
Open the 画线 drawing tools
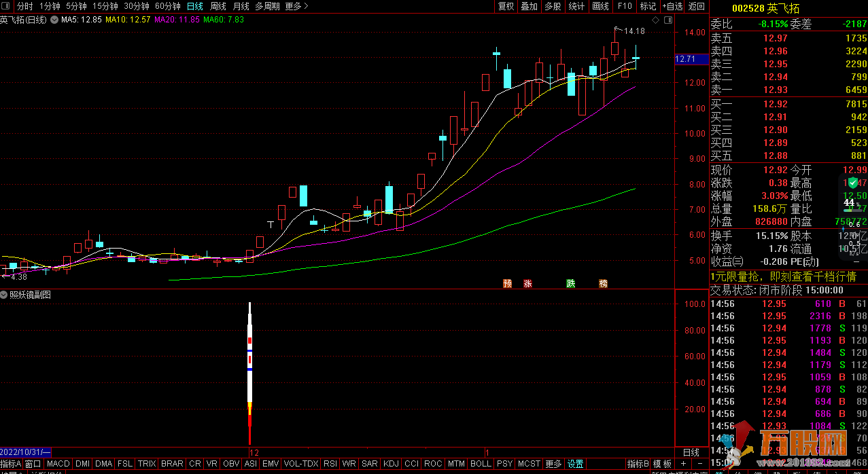pos(600,6)
